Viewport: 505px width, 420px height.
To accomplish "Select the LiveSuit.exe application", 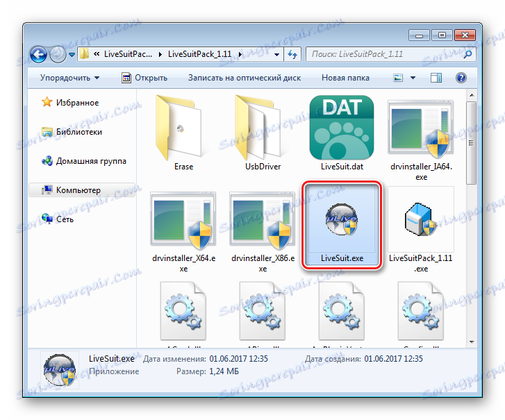I will point(342,225).
